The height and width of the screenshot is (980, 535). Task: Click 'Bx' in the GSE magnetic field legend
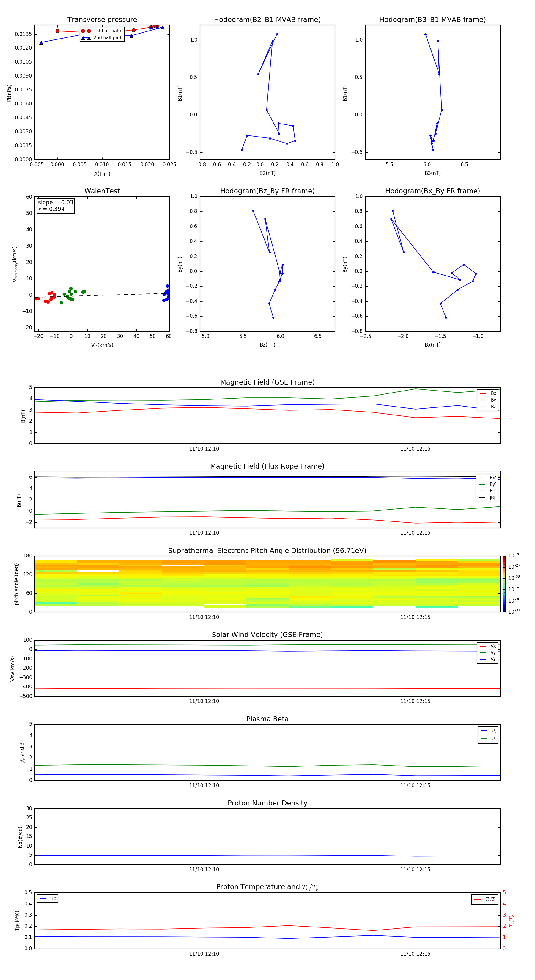[488, 393]
